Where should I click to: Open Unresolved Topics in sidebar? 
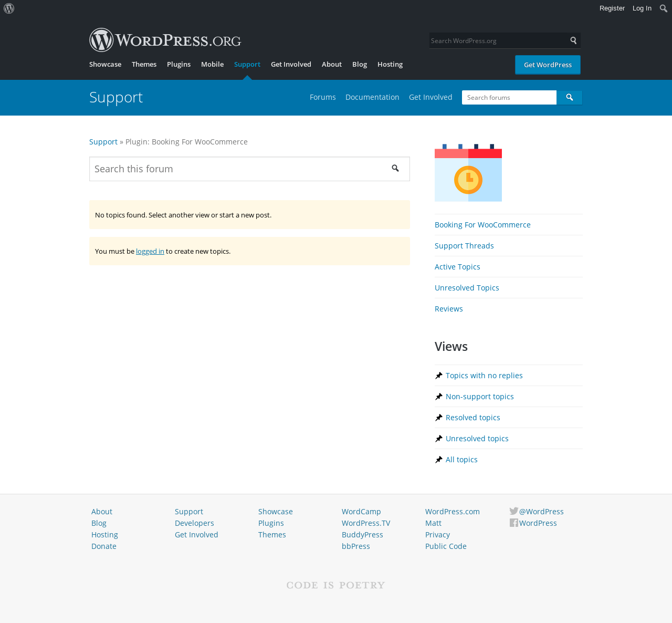pyautogui.click(x=467, y=288)
